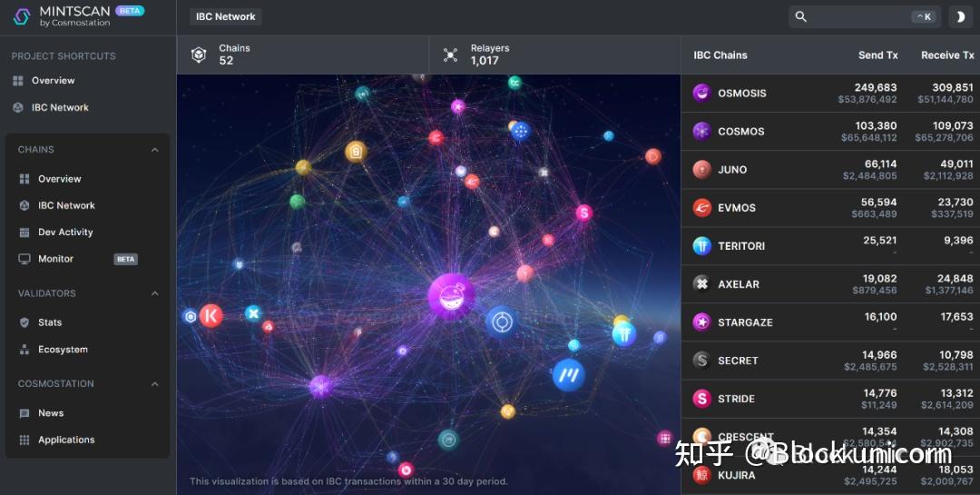This screenshot has height=495, width=980.
Task: Collapse the VALIDATORS section chevron
Action: tap(154, 293)
